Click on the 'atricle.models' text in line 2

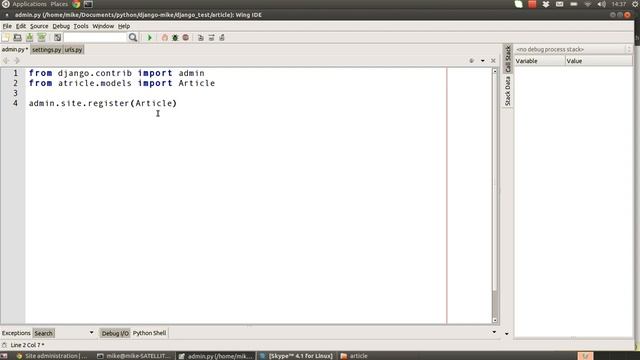95,83
